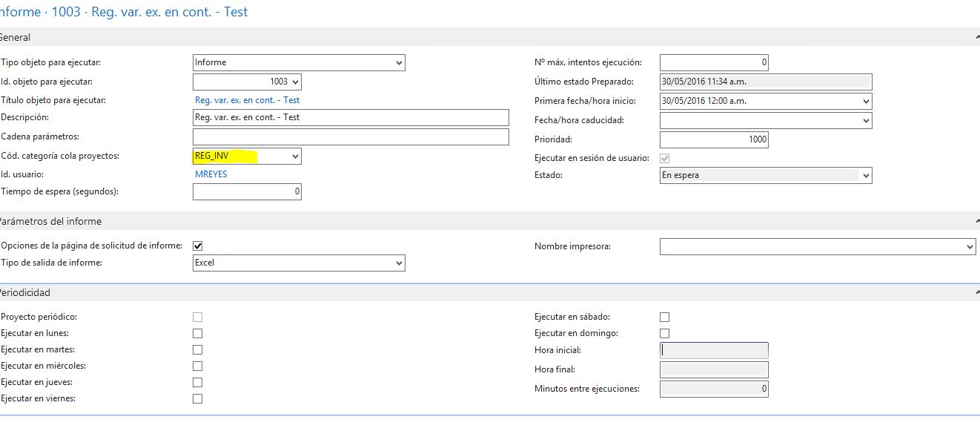This screenshot has height=431, width=980.
Task: Enable Ejecutar en domingo checkbox
Action: pos(665,334)
